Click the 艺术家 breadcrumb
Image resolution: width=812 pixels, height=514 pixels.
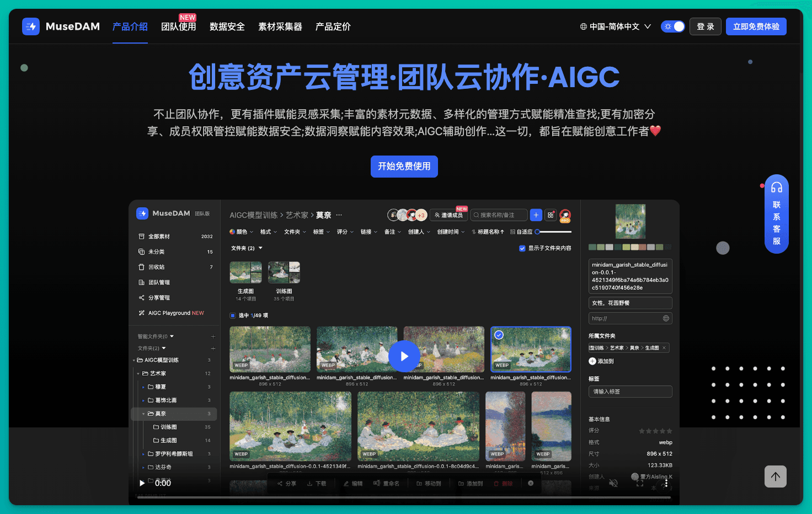(297, 215)
